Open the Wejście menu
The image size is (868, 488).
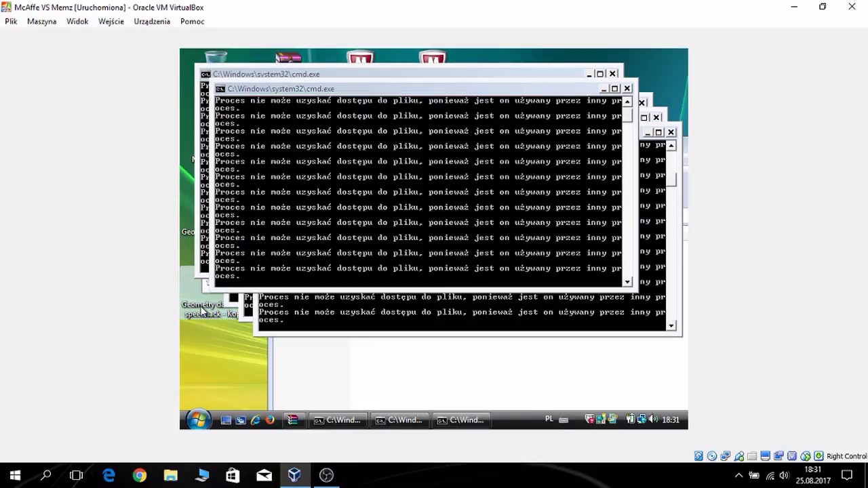111,21
